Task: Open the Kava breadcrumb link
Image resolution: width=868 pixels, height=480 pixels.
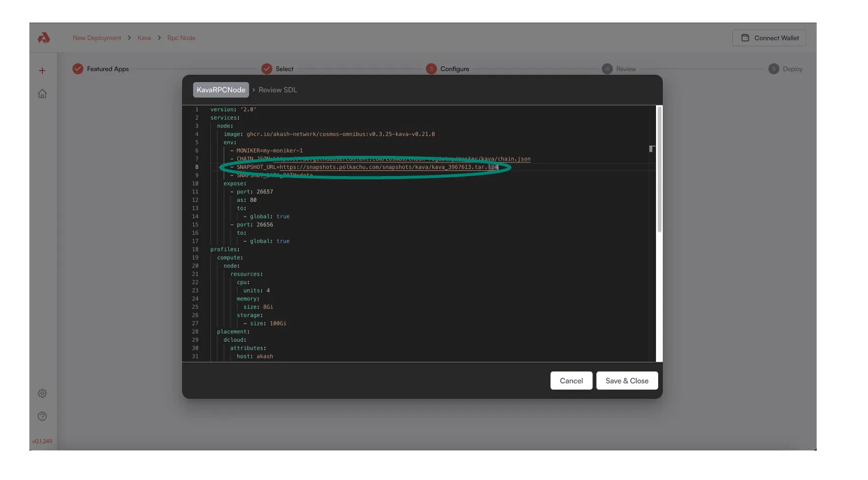Action: pos(144,38)
